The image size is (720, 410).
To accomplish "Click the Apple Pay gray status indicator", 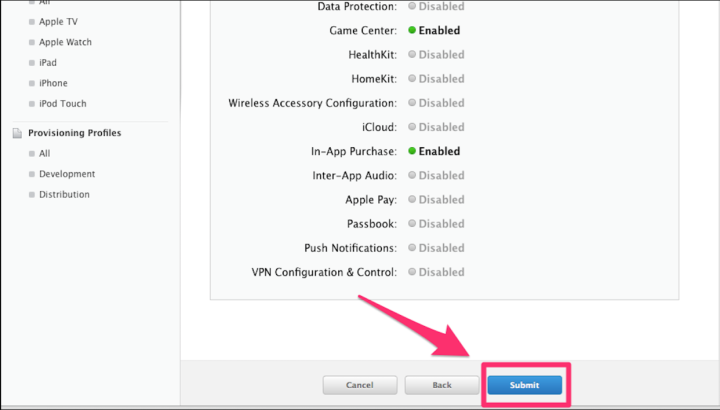I will (412, 199).
